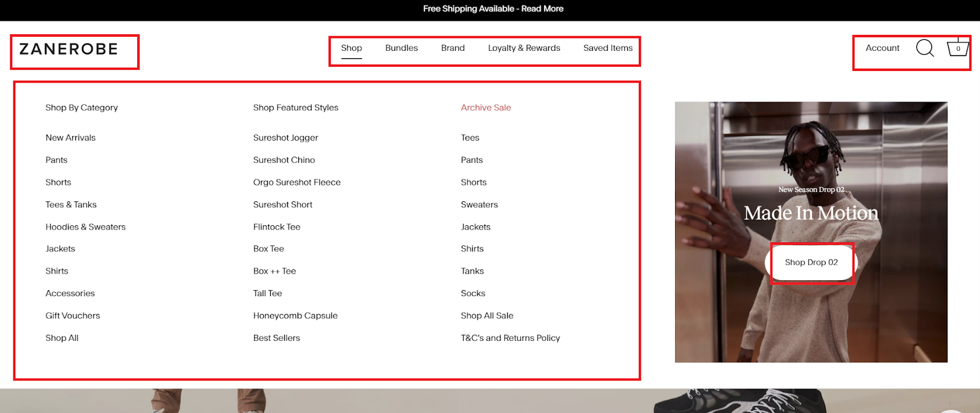
Task: Open the Bundles menu item
Action: [402, 48]
